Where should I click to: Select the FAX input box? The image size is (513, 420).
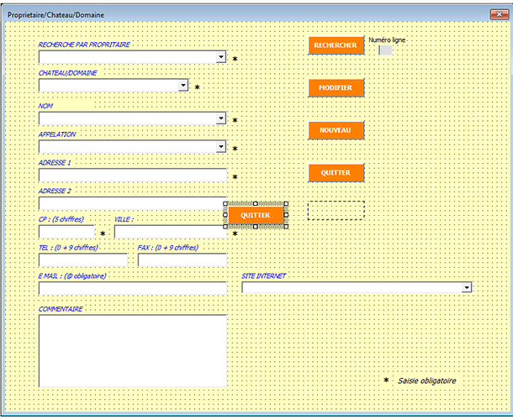pos(182,260)
